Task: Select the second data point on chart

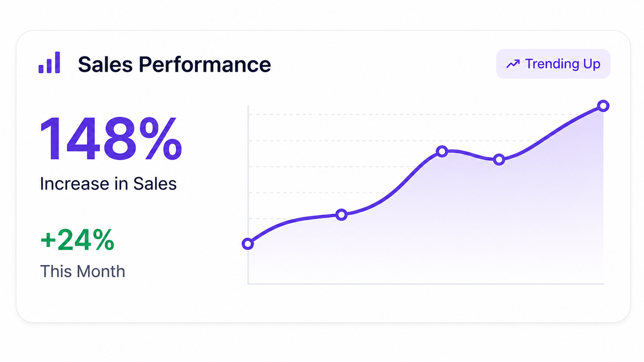Action: coord(341,215)
